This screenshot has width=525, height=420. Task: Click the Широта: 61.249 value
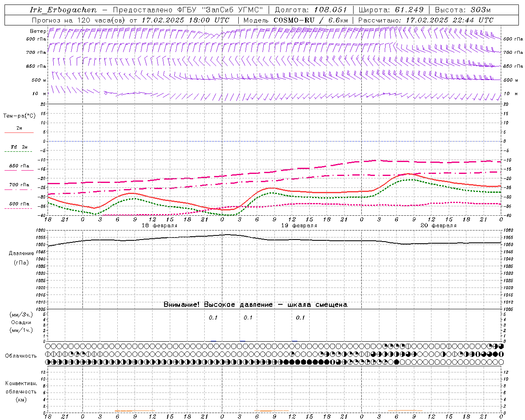point(391,10)
